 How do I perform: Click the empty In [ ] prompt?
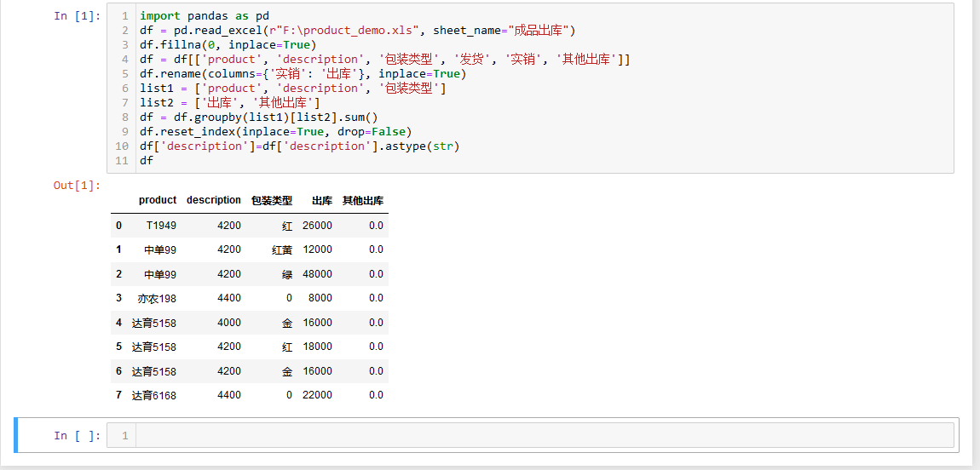[77, 435]
